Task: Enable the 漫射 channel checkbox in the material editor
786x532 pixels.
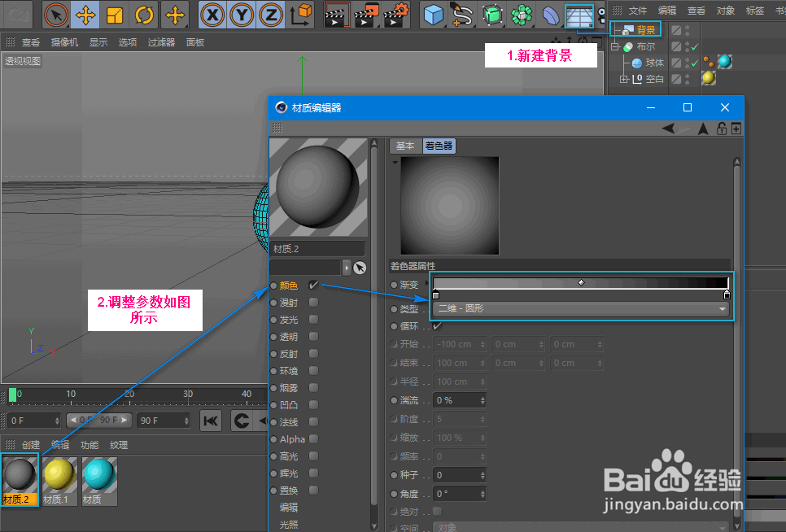Action: coord(313,303)
